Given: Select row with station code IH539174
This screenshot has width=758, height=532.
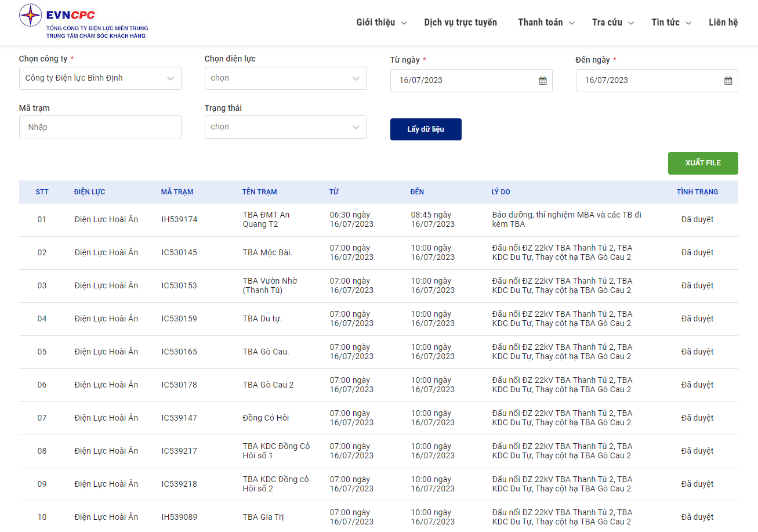Looking at the screenshot, I should (379, 220).
